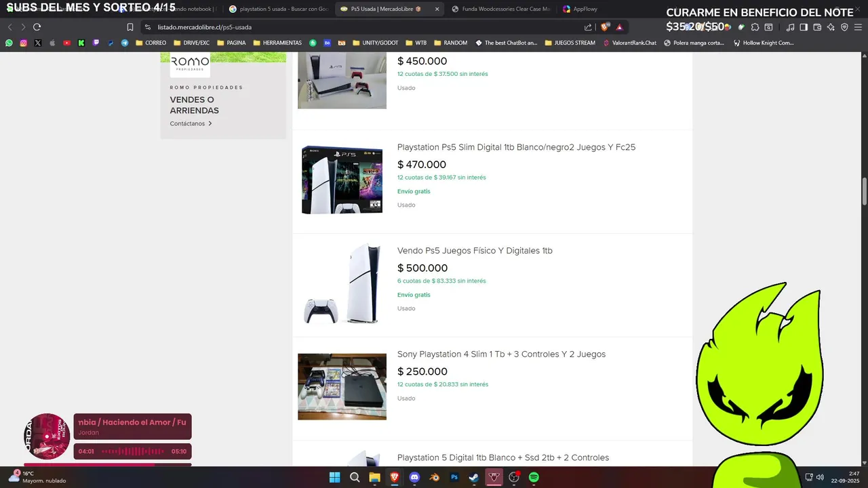This screenshot has width=868, height=488.
Task: Go back with the browser back arrow
Action: [9, 27]
